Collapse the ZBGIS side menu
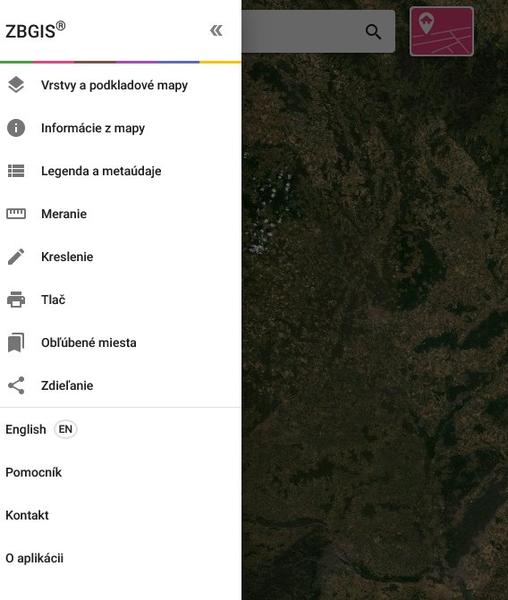Screen dimensions: 508x600 tap(216, 31)
